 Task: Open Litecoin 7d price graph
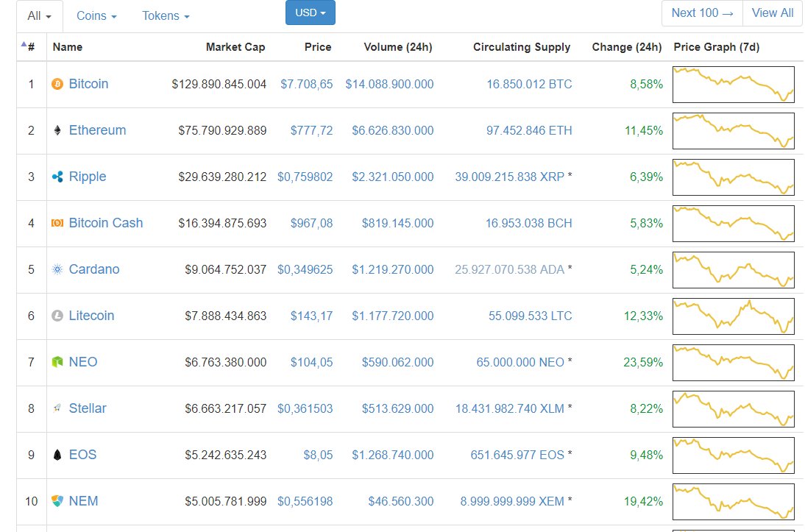[x=734, y=316]
